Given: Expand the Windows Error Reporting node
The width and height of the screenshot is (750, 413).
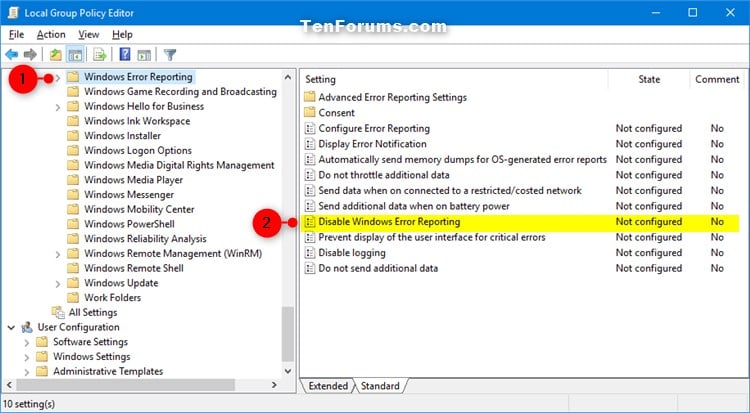Looking at the screenshot, I should click(x=58, y=77).
